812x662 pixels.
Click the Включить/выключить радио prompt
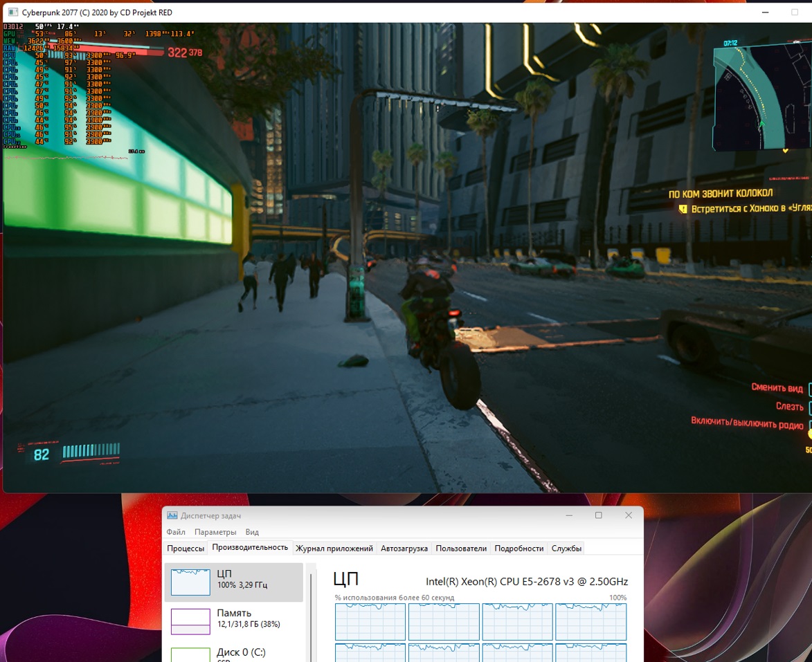tap(747, 423)
